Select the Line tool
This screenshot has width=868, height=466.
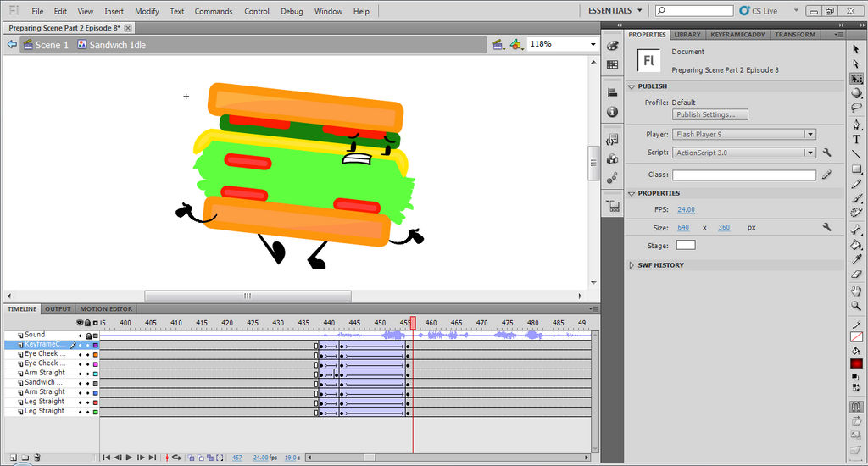tap(856, 154)
